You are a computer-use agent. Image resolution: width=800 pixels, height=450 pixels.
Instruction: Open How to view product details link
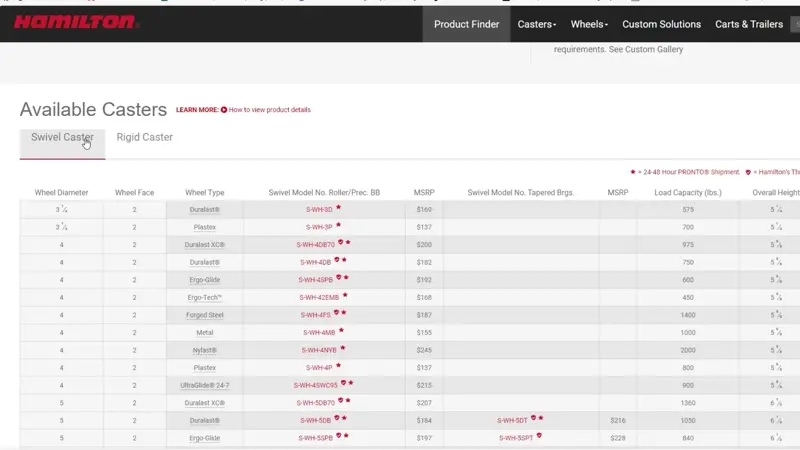tap(269, 110)
